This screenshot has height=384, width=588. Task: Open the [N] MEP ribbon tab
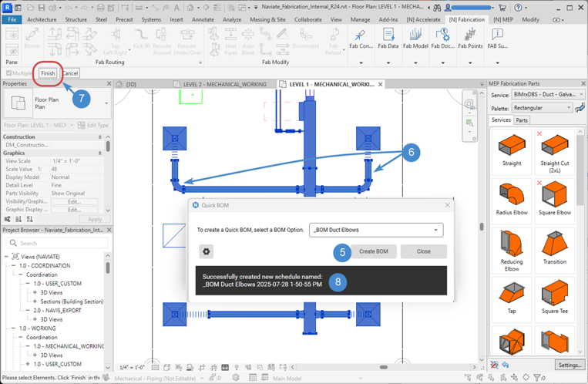pos(503,19)
